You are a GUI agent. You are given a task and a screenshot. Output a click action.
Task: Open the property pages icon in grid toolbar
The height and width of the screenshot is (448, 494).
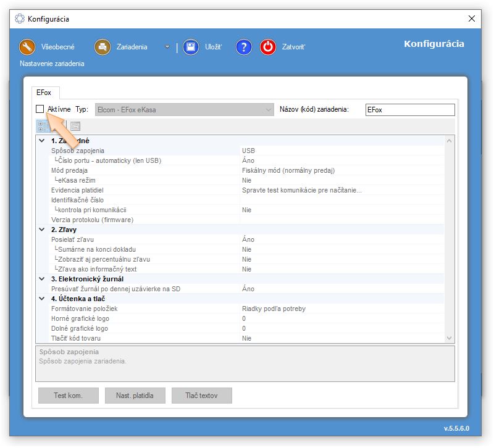[75, 126]
